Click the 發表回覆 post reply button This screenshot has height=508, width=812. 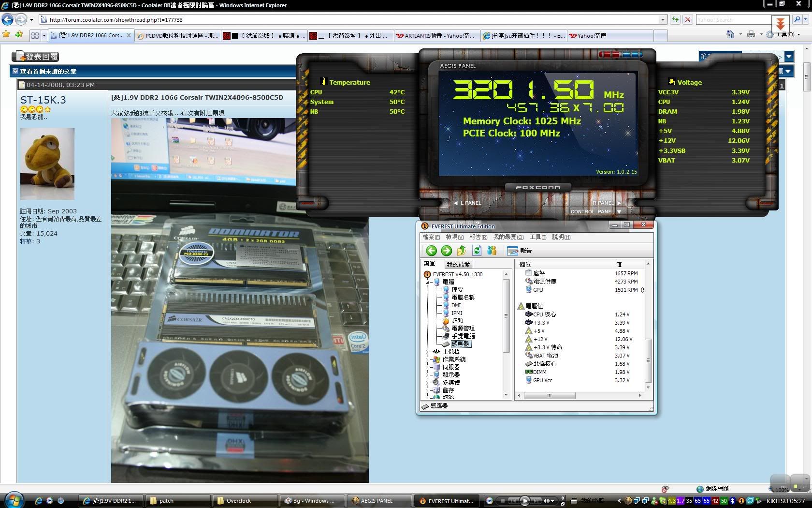click(35, 57)
